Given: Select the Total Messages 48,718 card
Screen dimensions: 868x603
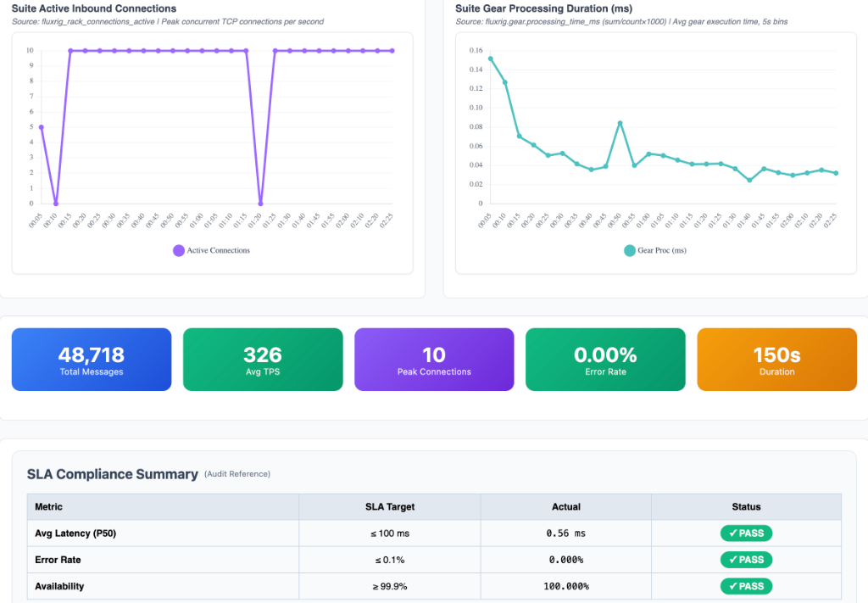Looking at the screenshot, I should [92, 360].
